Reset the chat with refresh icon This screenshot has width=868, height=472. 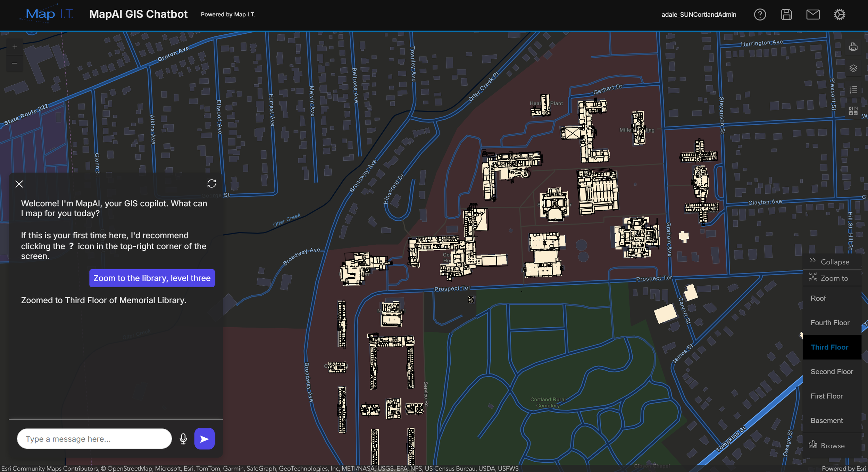click(x=211, y=184)
